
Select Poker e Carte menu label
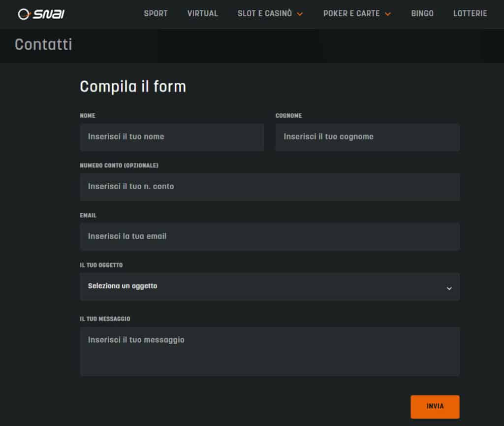tap(351, 14)
